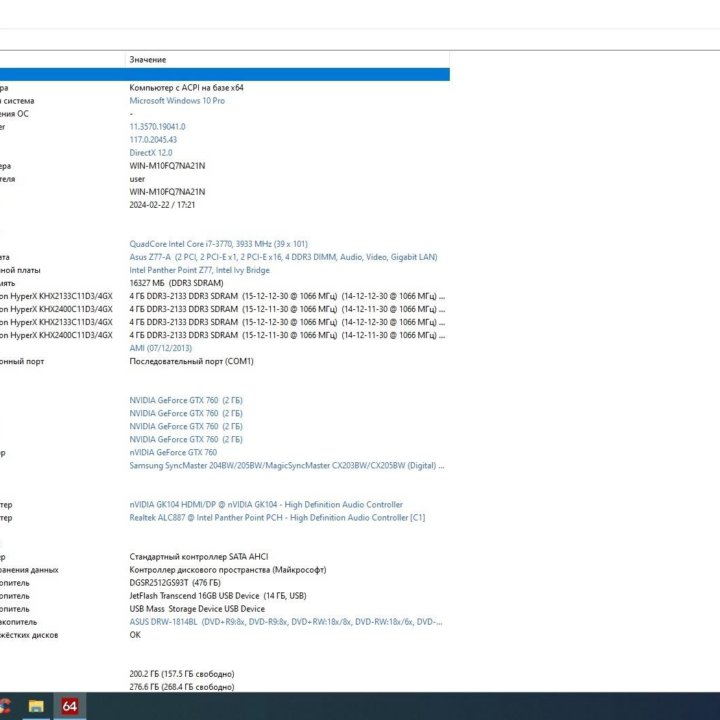720x720 pixels.
Task: Click the nVIDIA GK104 HDMI/DP audio link
Action: pos(266,505)
